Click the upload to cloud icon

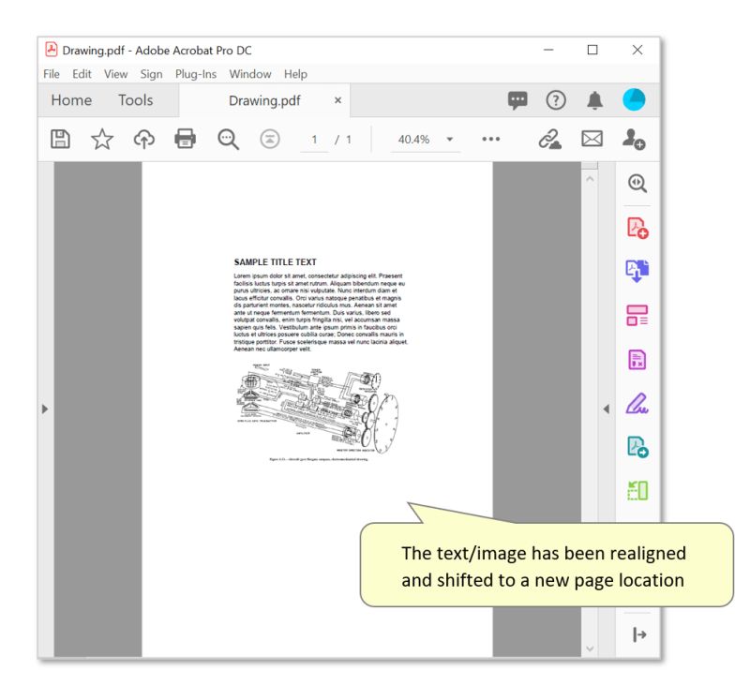coord(143,138)
